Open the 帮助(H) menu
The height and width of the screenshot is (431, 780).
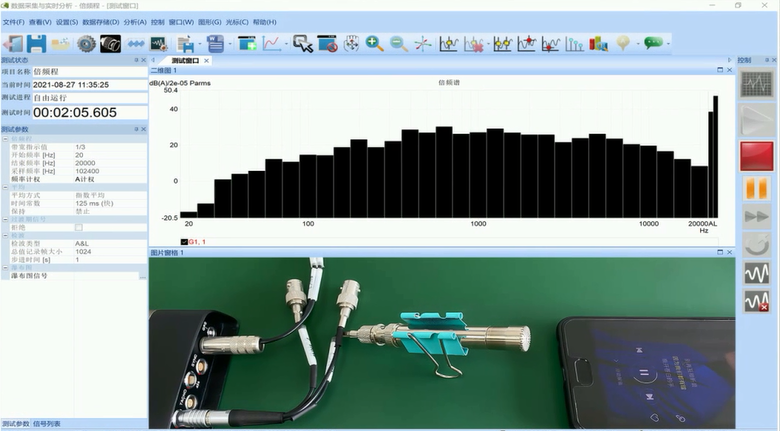pos(265,22)
